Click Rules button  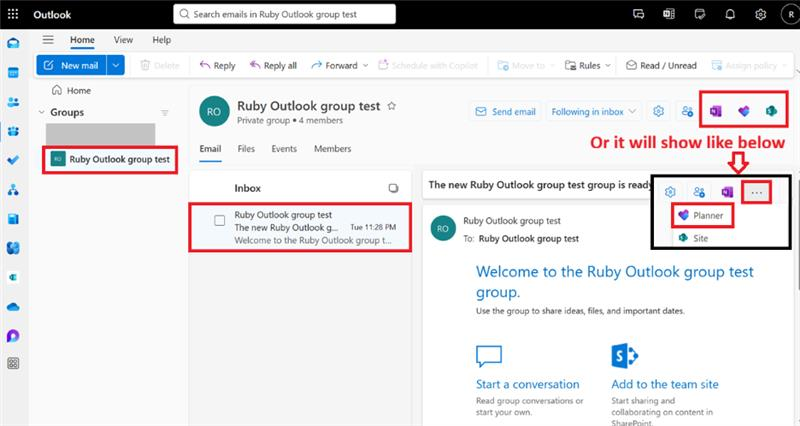coord(583,66)
